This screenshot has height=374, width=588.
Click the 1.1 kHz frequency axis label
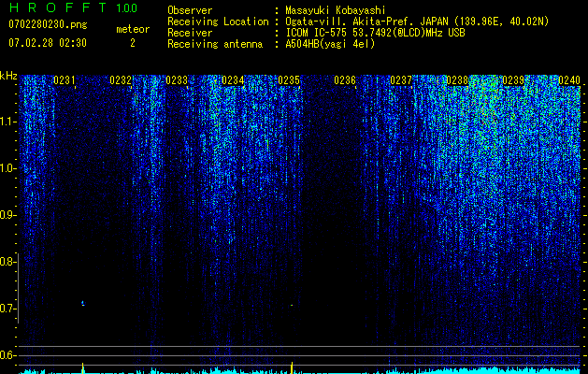click(7, 122)
